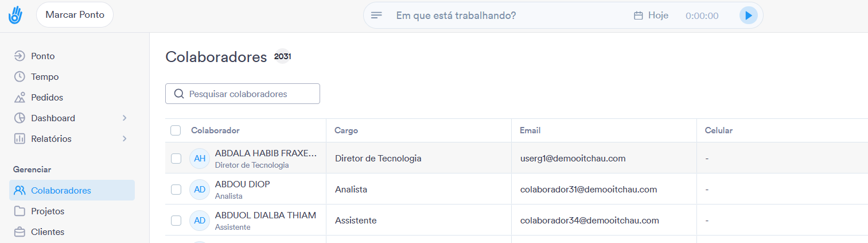Select all collaborators header checkbox

pyautogui.click(x=176, y=130)
